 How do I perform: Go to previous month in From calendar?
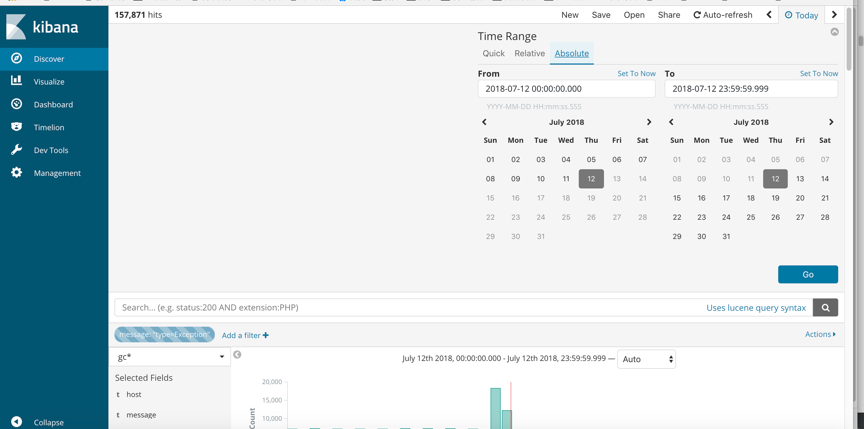484,122
